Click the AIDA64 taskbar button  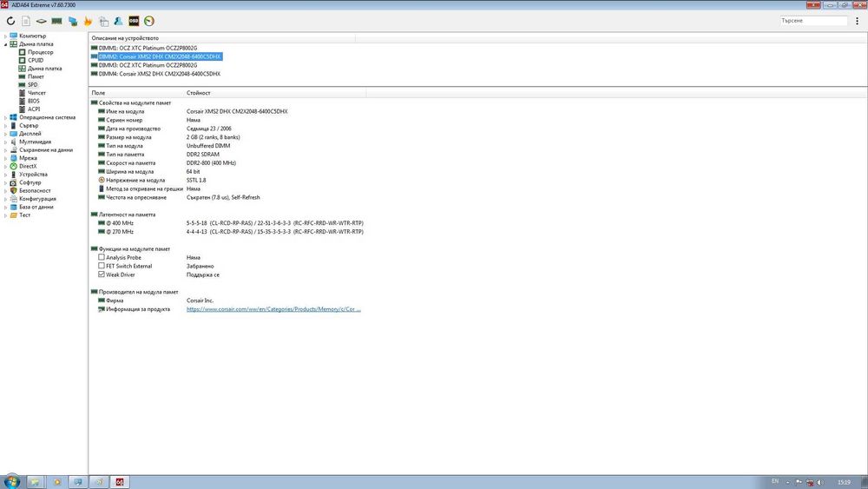point(120,482)
